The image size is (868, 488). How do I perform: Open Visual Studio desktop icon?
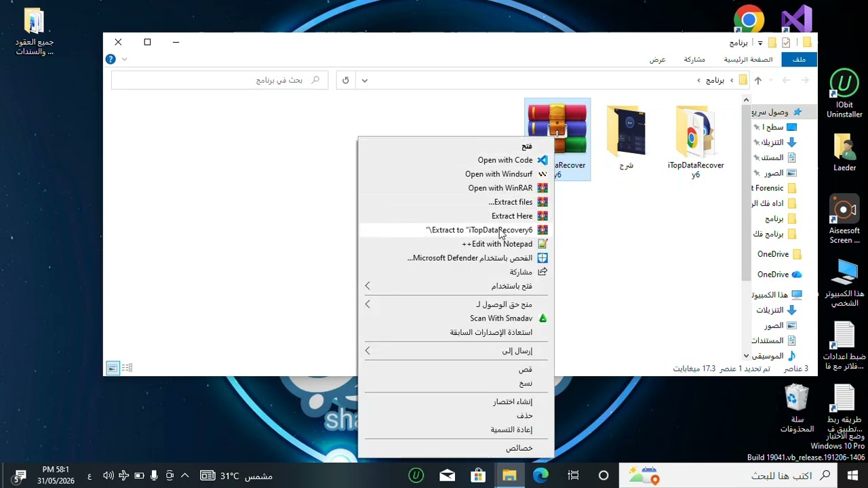(797, 19)
